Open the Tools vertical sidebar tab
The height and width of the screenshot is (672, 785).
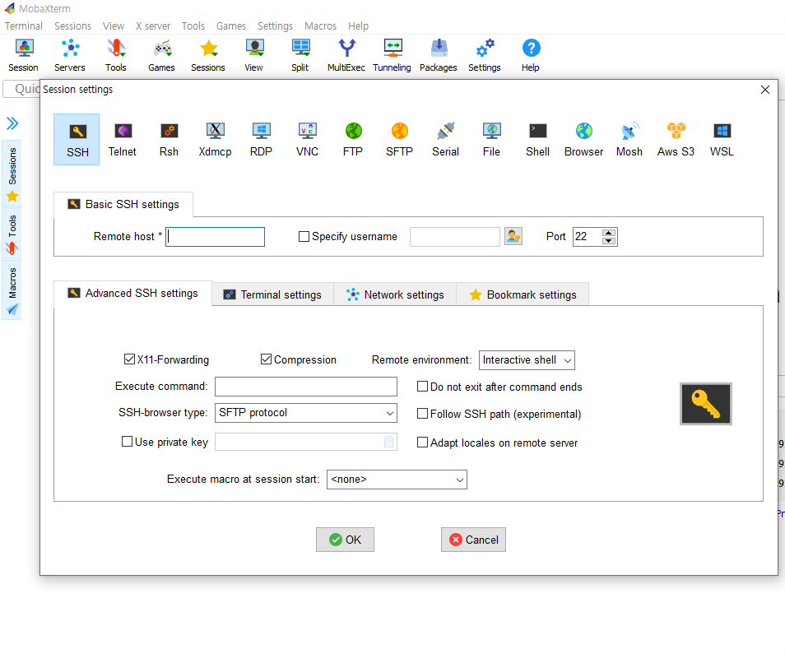12,234
